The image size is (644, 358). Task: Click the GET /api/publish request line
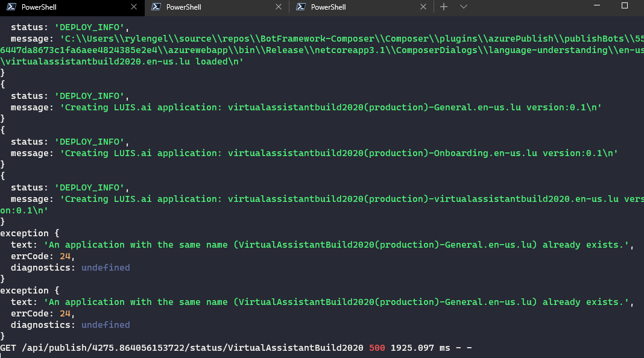click(236, 348)
